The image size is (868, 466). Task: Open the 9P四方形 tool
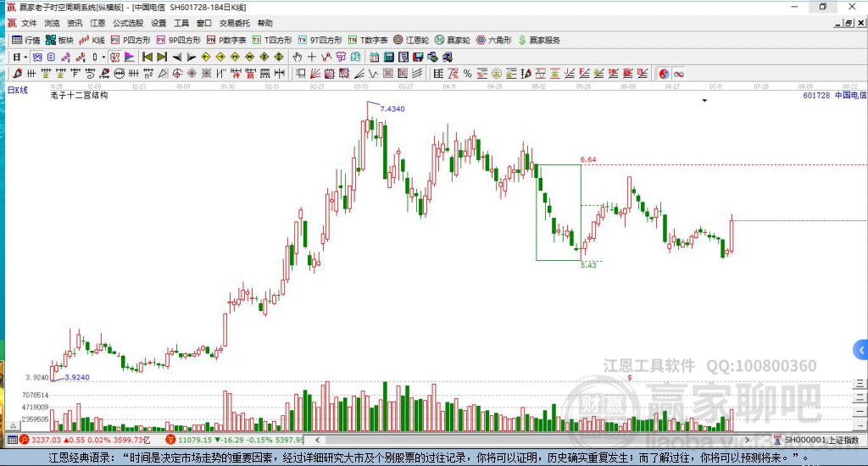coord(178,40)
